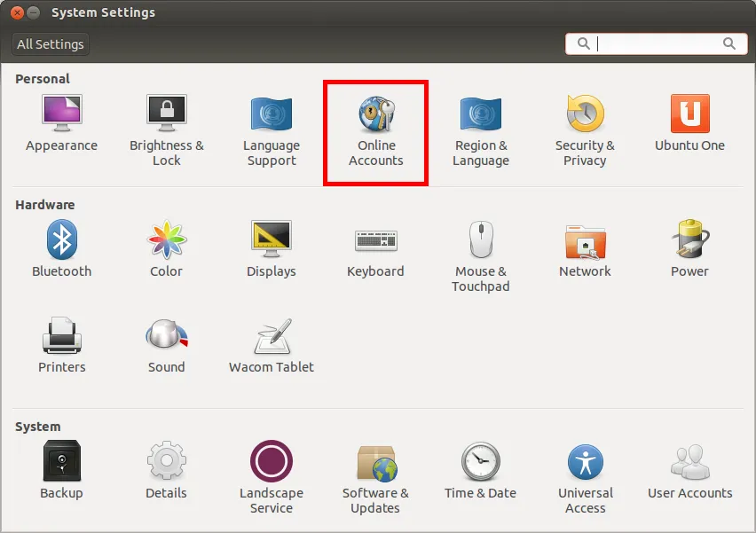Open Online Accounts settings
The image size is (756, 533).
tap(376, 131)
